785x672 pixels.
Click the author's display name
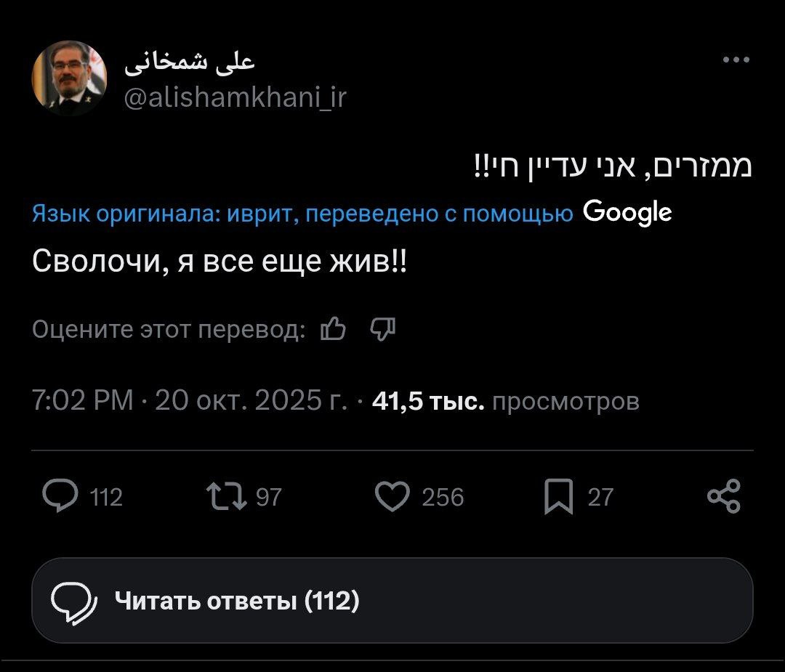coord(189,62)
